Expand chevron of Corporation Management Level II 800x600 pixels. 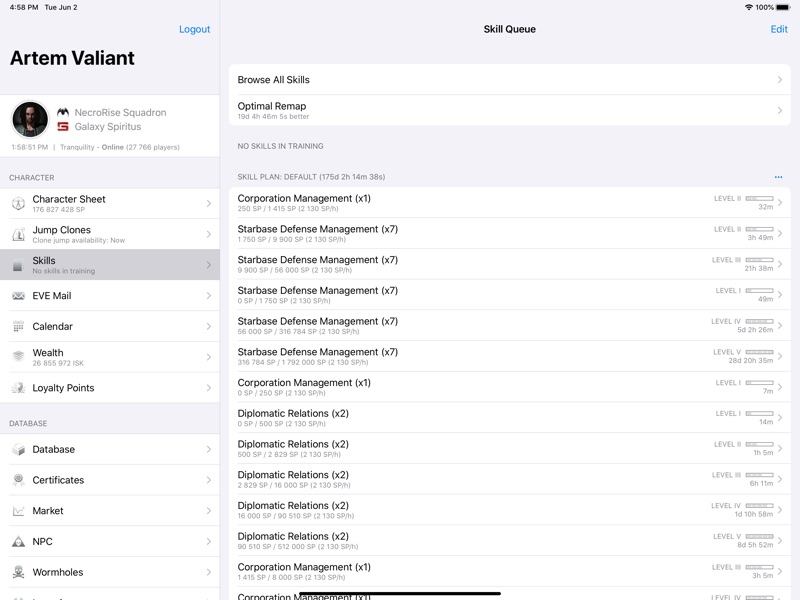tap(780, 203)
